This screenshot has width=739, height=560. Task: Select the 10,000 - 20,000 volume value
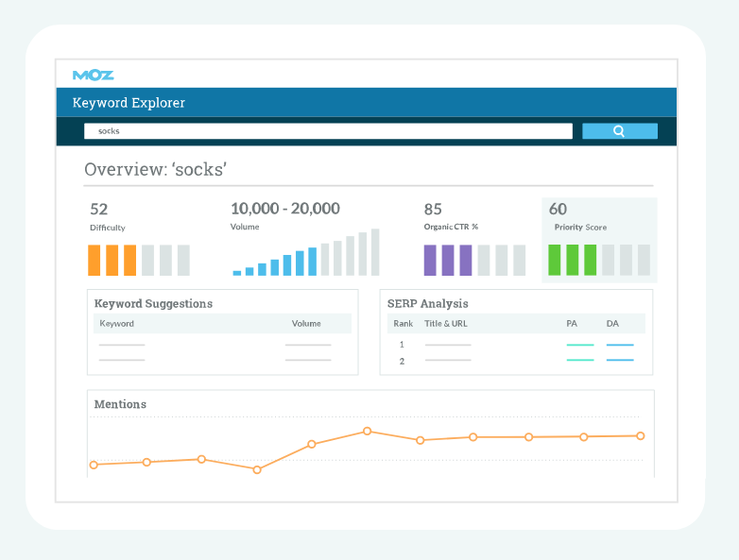(x=284, y=209)
